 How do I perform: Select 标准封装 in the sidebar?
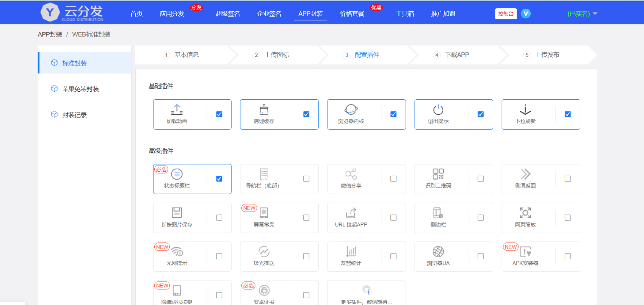pyautogui.click(x=85, y=63)
